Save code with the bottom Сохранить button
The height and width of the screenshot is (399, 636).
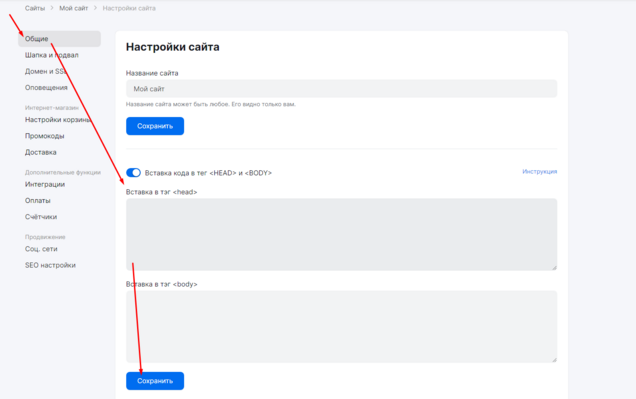point(155,381)
